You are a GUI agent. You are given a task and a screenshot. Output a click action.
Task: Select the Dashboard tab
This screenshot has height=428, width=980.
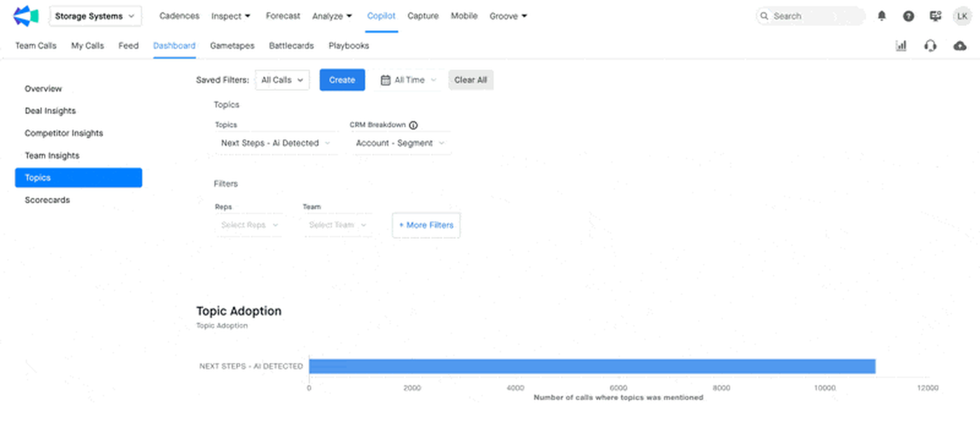[x=174, y=45]
